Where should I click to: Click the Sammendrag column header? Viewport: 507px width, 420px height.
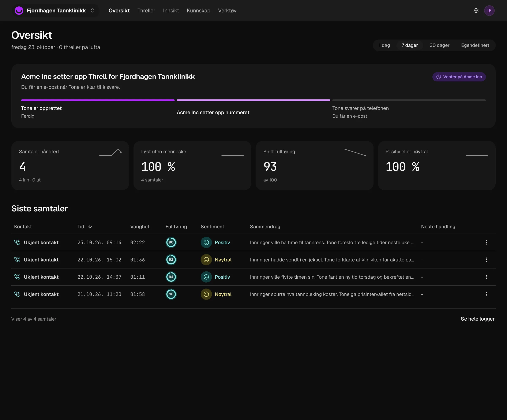click(265, 227)
